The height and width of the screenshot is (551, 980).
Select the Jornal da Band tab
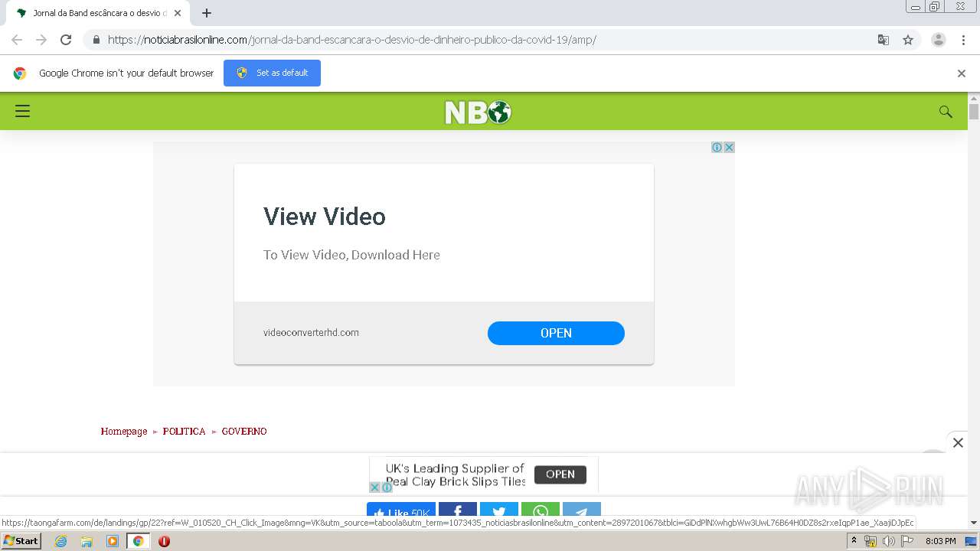[x=98, y=13]
